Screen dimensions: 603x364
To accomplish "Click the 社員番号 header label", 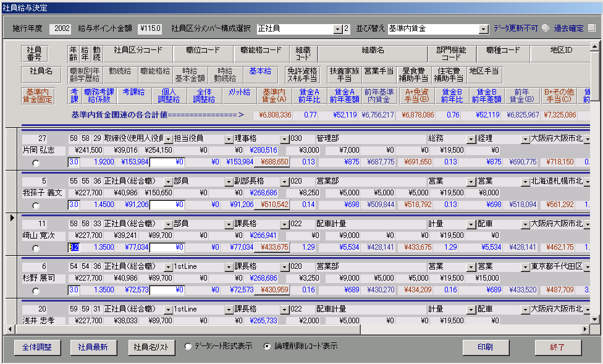I will [x=34, y=54].
